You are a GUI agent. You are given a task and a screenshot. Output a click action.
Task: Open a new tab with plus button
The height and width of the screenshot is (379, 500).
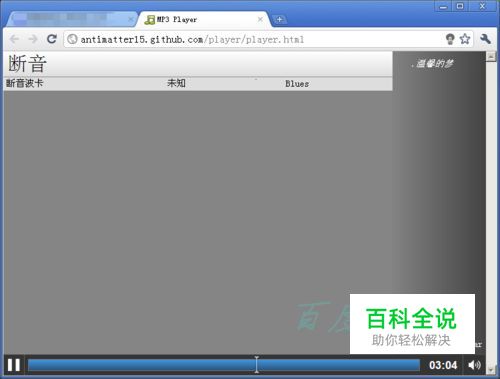[279, 20]
